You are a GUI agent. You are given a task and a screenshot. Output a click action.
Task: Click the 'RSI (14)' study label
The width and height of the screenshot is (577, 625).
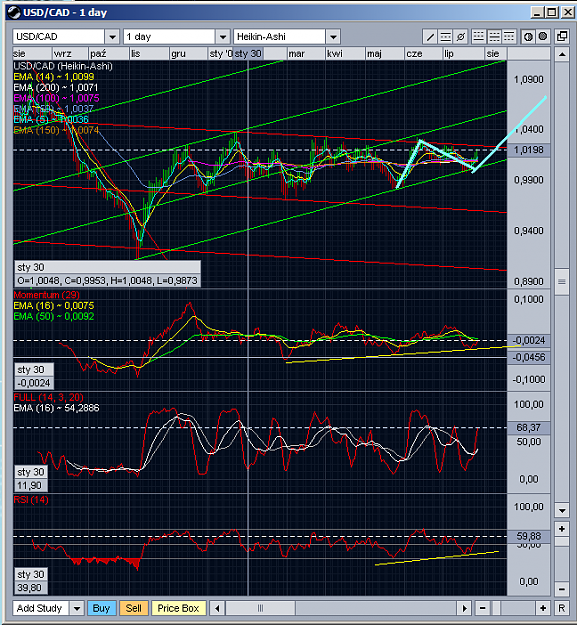coord(31,500)
